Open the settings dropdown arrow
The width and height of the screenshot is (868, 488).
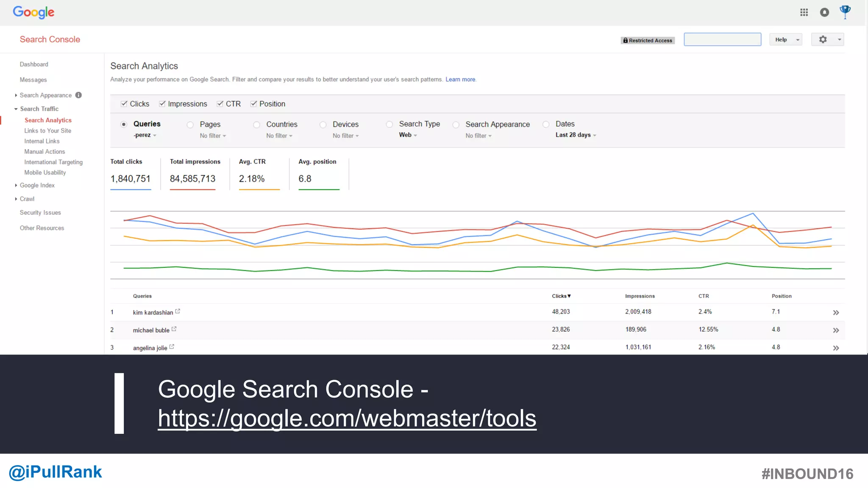pyautogui.click(x=839, y=39)
